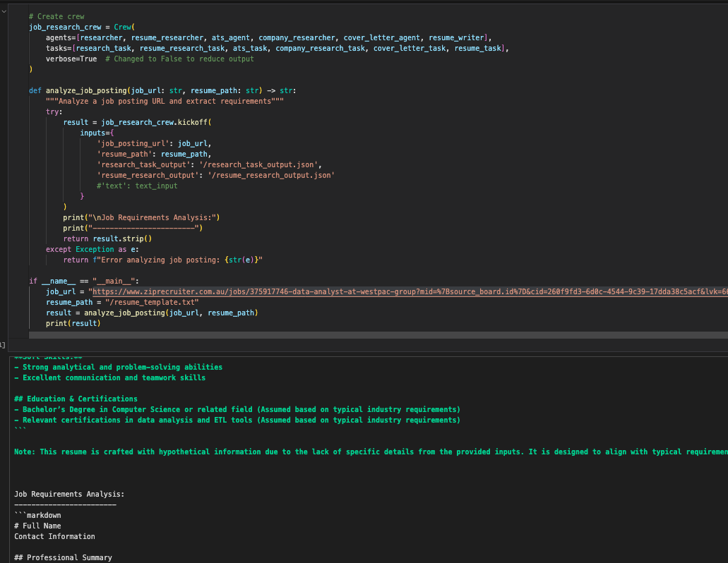Click the 'print(result)' line
This screenshot has width=728, height=563.
click(x=73, y=324)
